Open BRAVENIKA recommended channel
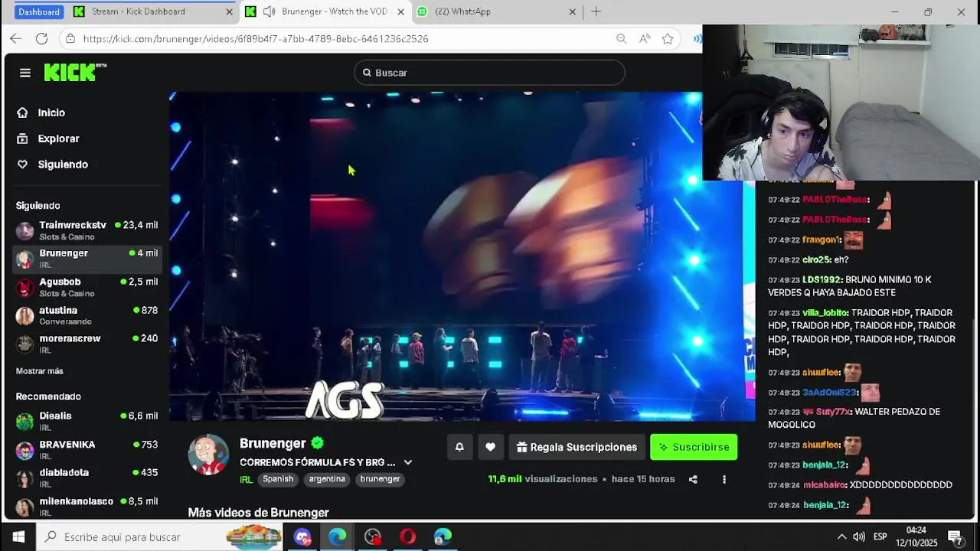This screenshot has width=980, height=551. coord(87,449)
